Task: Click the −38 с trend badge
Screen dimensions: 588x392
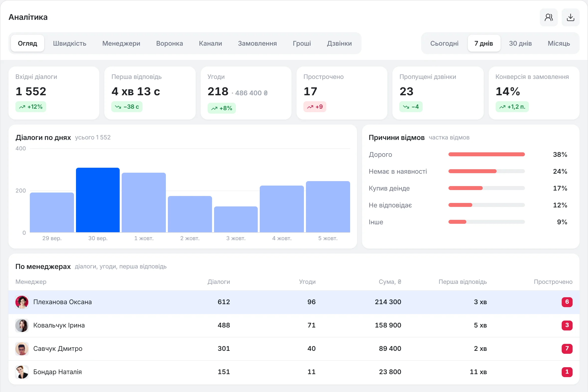Action: [127, 107]
